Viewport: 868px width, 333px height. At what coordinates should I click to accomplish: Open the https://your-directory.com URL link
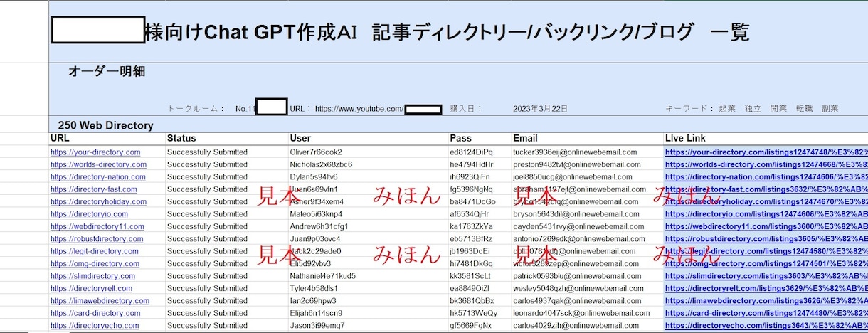[x=95, y=152]
